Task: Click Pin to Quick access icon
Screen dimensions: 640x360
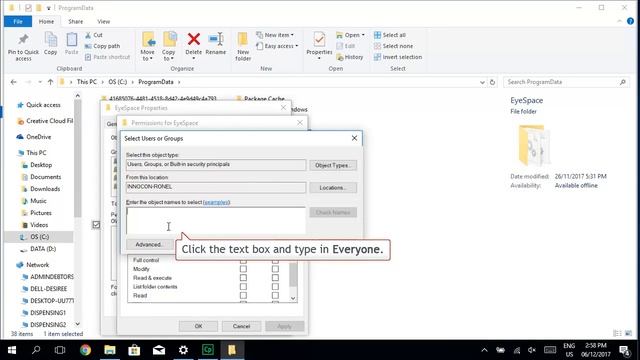Action: [23, 40]
